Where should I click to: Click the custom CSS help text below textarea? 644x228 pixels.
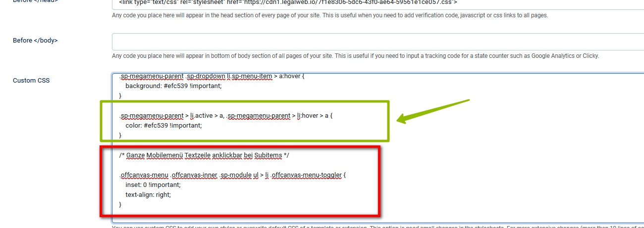point(376,227)
